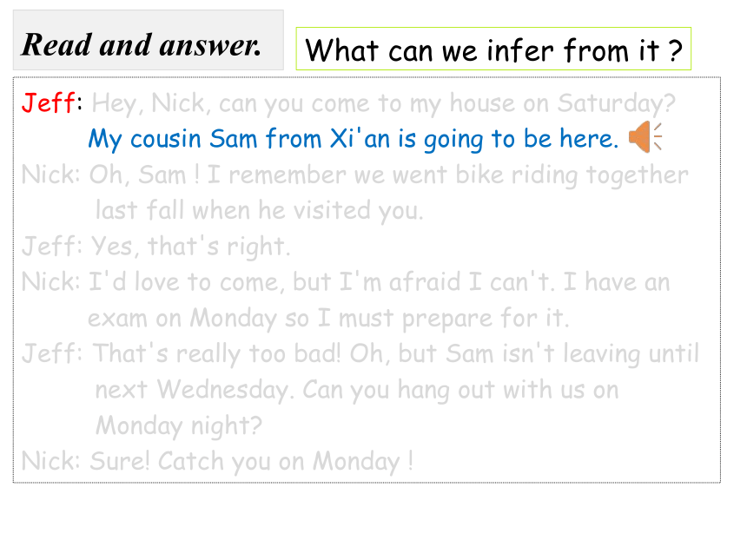Select the line 'last fall when he visited you.'
The width and height of the screenshot is (747, 560).
(259, 210)
